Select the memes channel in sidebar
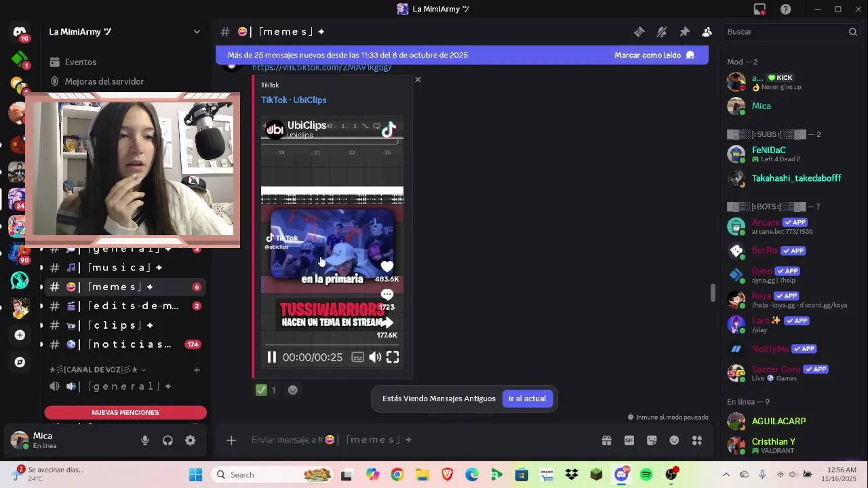 pos(125,287)
